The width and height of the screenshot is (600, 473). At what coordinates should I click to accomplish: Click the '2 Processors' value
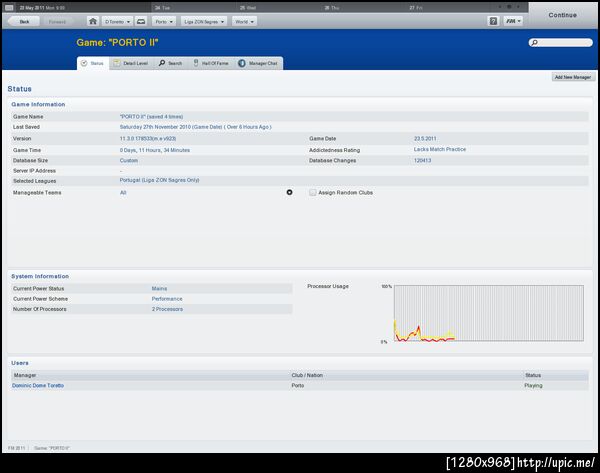click(167, 309)
